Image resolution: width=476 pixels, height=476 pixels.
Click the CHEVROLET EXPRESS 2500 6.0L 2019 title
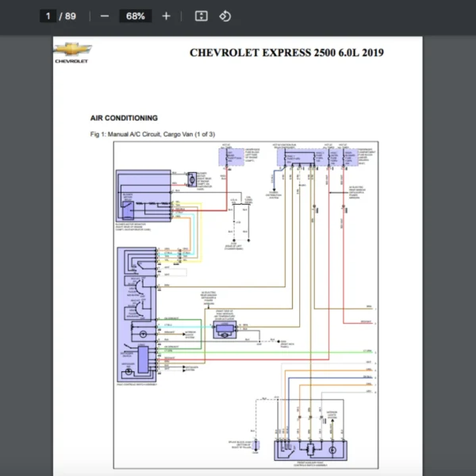pos(286,53)
